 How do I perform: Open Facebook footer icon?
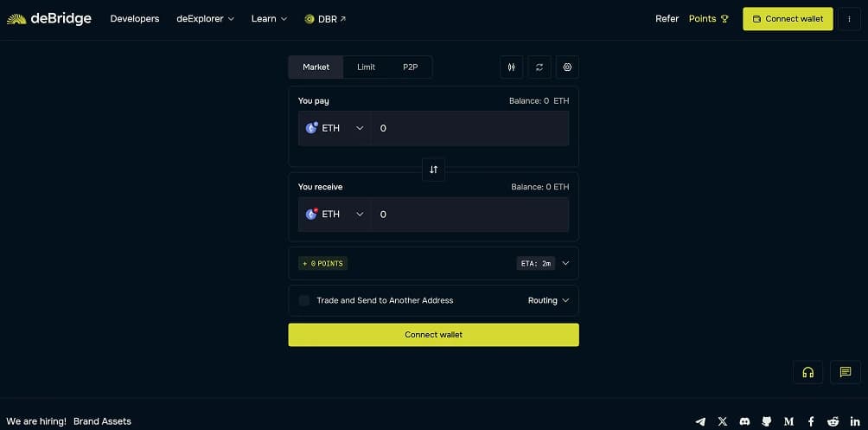[x=811, y=421]
